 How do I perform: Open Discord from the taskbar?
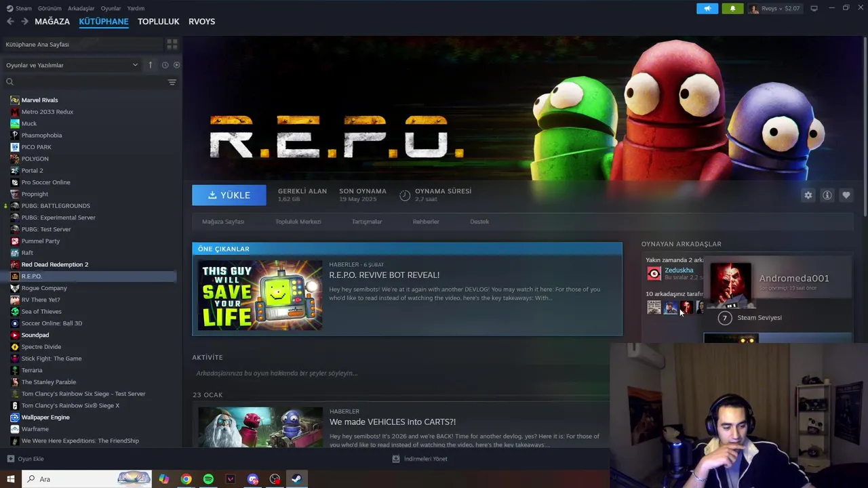pos(253,479)
